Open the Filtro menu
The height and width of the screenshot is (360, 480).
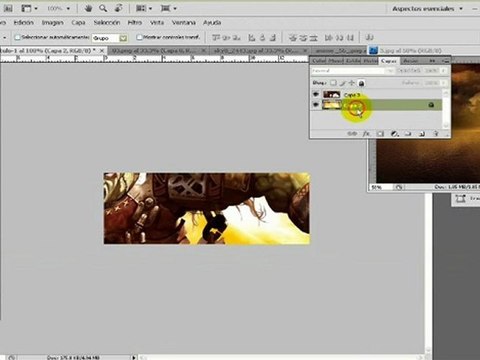135,23
